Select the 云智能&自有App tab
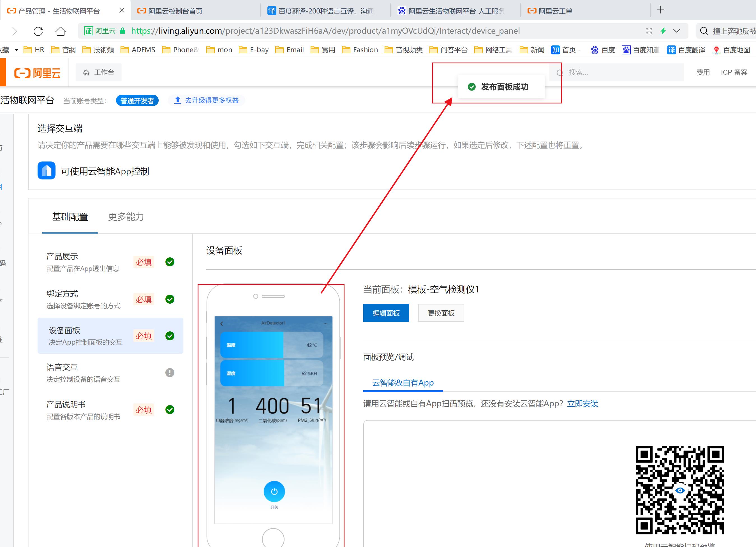756x547 pixels. coord(403,383)
